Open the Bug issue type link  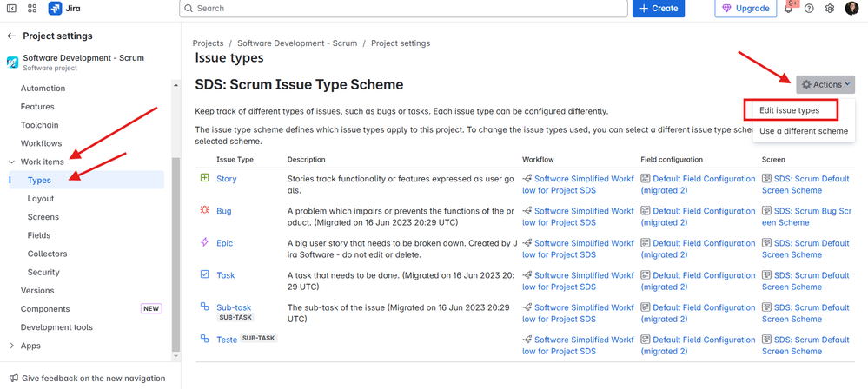click(x=224, y=211)
